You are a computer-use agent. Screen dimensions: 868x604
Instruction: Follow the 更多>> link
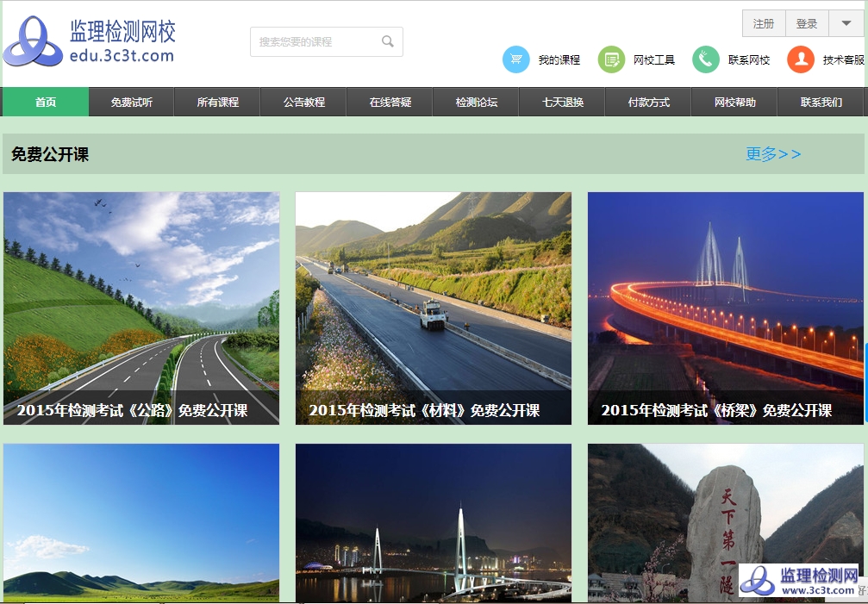pos(773,154)
